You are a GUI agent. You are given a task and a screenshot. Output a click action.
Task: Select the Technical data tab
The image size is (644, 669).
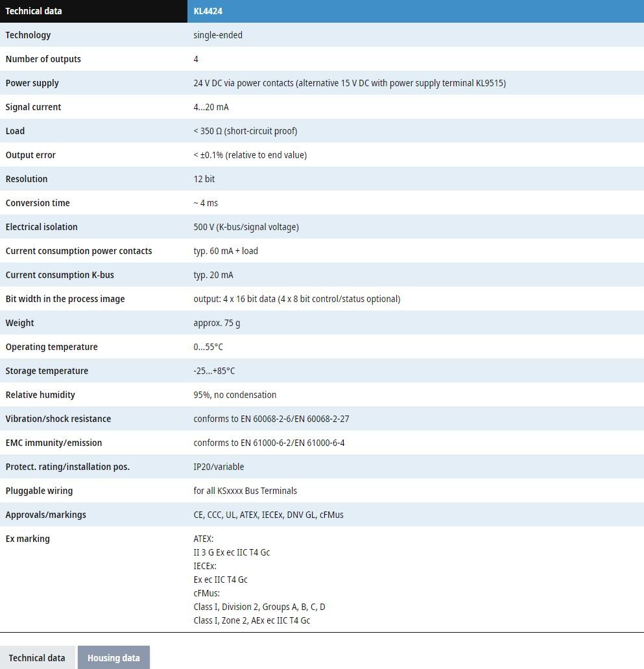click(x=37, y=657)
